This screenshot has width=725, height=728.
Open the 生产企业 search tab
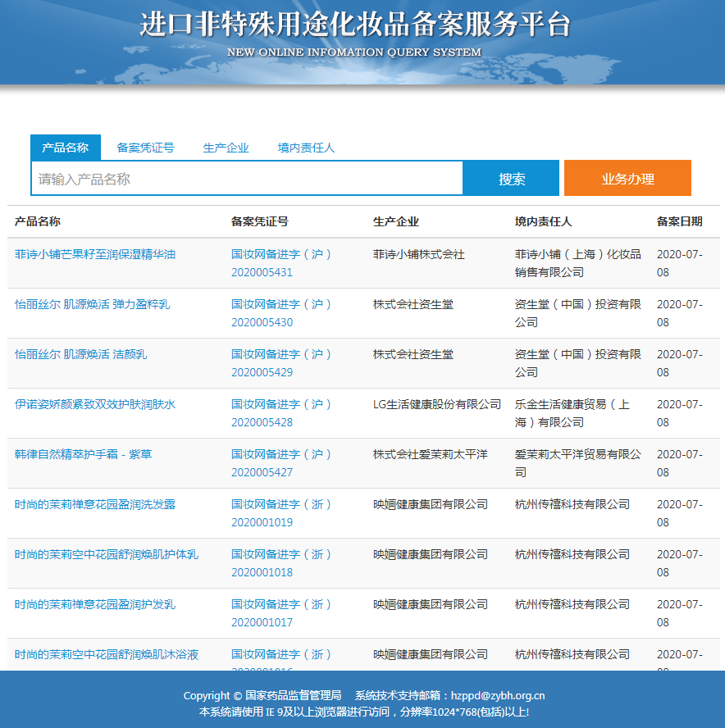coord(226,148)
